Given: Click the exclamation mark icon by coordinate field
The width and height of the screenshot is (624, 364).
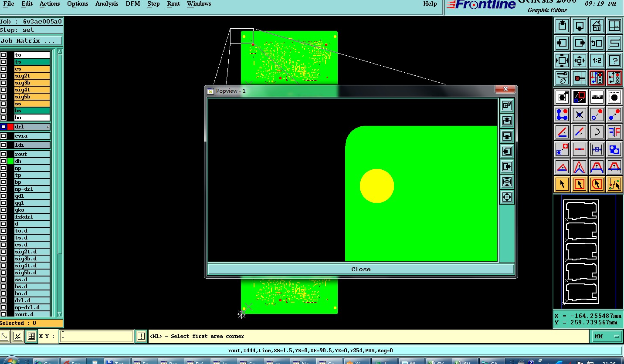Looking at the screenshot, I should pos(141,336).
